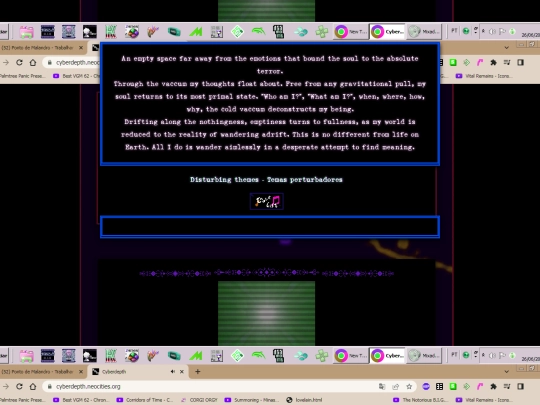Viewport: 540px width, 405px height.
Task: Open Extensions puzzle icon in upper browser
Action: [x=494, y=62]
